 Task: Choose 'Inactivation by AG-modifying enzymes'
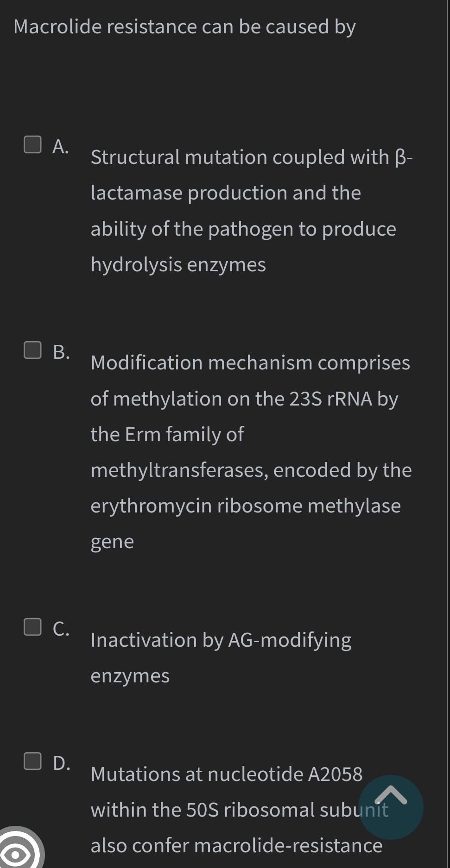coord(221,657)
